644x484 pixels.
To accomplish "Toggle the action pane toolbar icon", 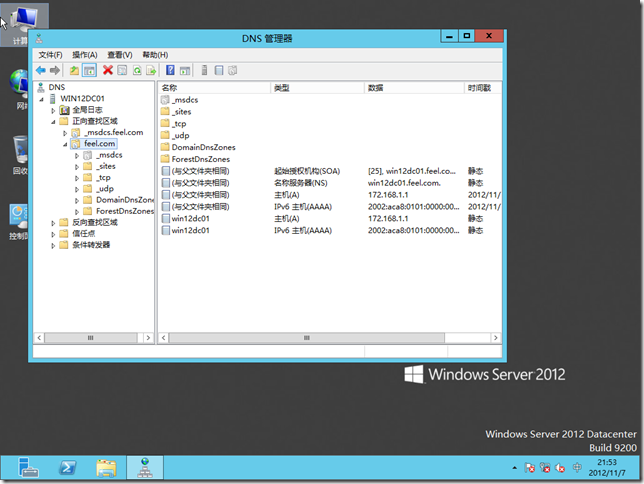I will point(185,71).
